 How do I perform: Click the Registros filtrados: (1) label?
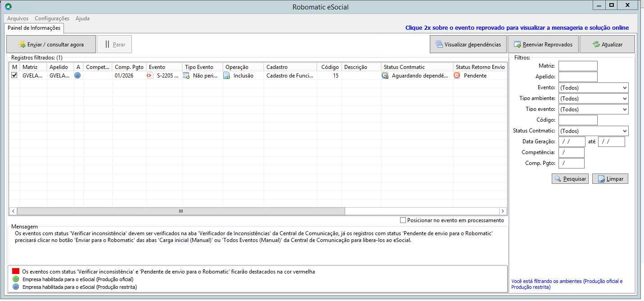pyautogui.click(x=37, y=58)
